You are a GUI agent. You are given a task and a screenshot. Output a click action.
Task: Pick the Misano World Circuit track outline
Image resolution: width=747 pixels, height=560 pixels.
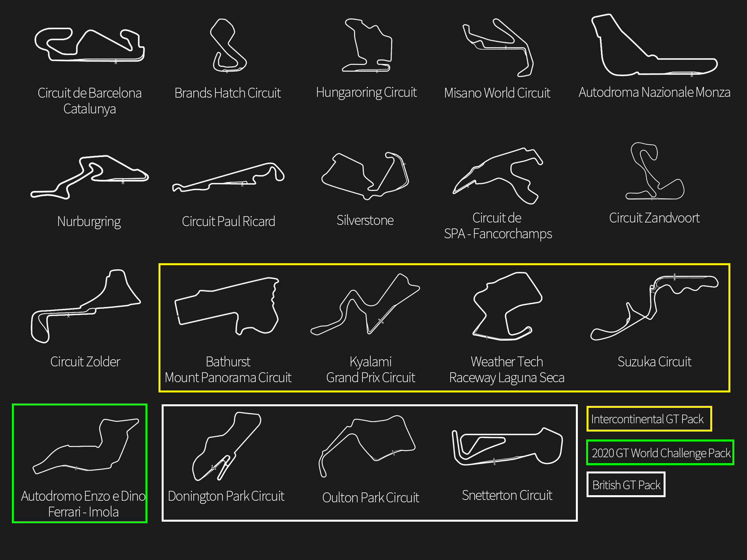point(498,47)
